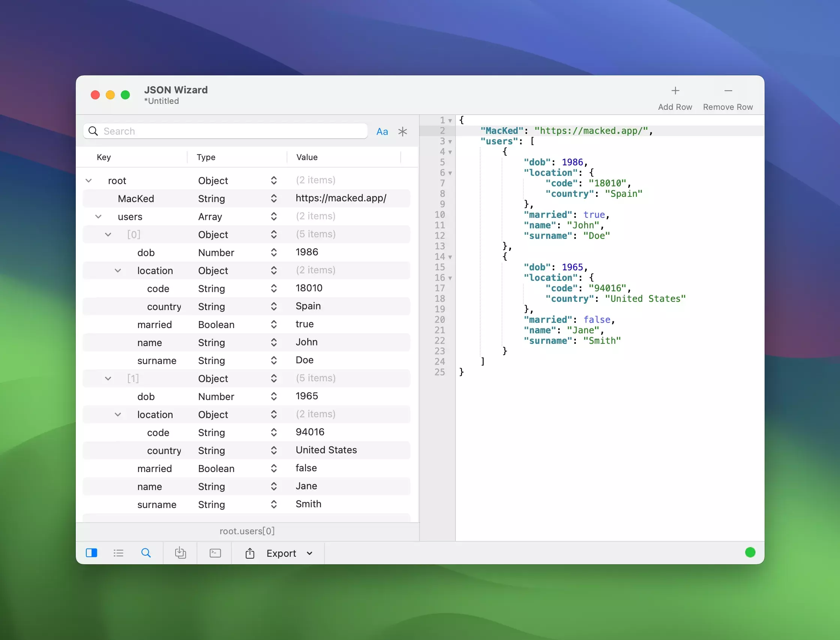Click the green status indicator dot
This screenshot has width=840, height=640.
point(750,552)
